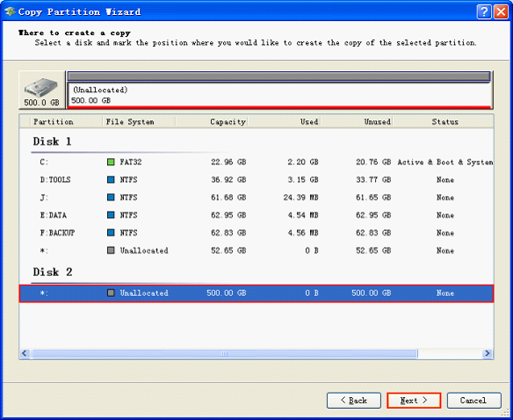Click the Help question mark title icon
513x420 pixels.
(484, 11)
